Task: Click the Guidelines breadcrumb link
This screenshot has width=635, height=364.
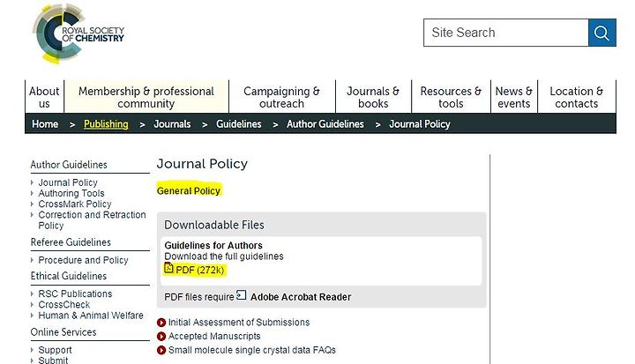Action: click(238, 124)
